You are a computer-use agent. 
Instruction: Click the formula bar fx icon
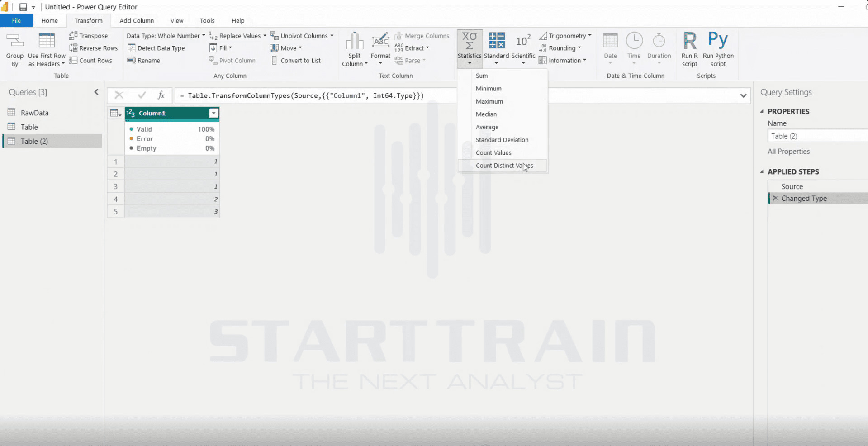pos(161,95)
